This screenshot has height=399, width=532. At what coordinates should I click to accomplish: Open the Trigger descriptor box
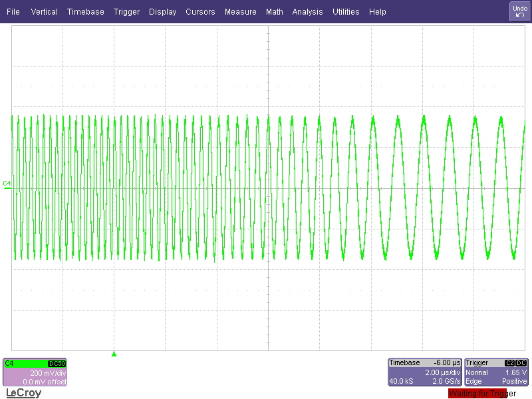496,372
